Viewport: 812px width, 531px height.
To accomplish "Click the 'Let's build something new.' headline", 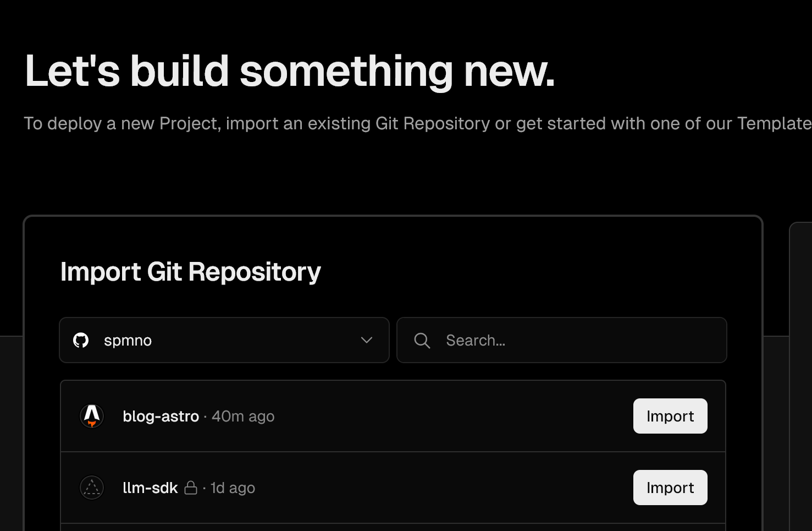I will click(x=290, y=71).
